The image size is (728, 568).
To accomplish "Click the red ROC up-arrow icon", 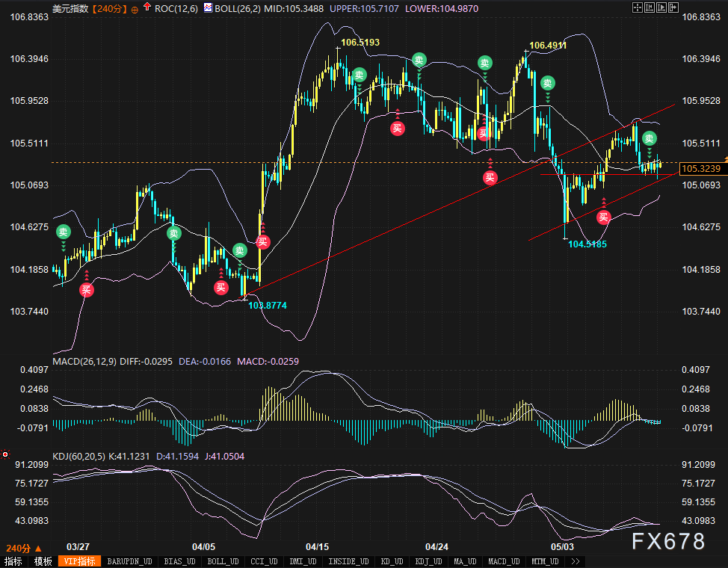I will 146,8.
